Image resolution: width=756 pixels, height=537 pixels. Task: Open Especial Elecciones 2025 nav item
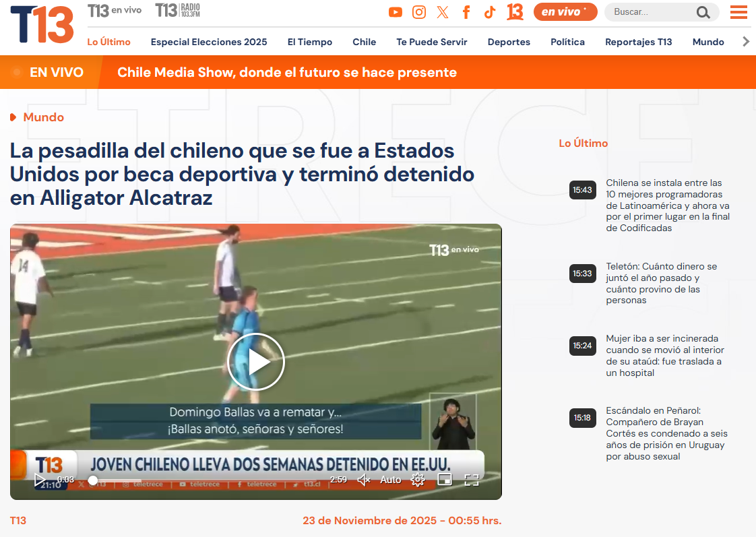coord(209,42)
